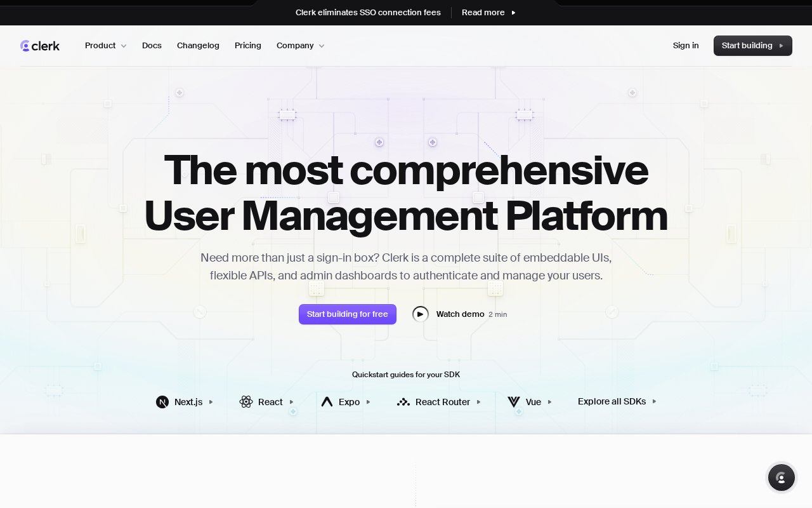This screenshot has width=812, height=508.
Task: Click the arrow inside Start building header button
Action: (782, 46)
